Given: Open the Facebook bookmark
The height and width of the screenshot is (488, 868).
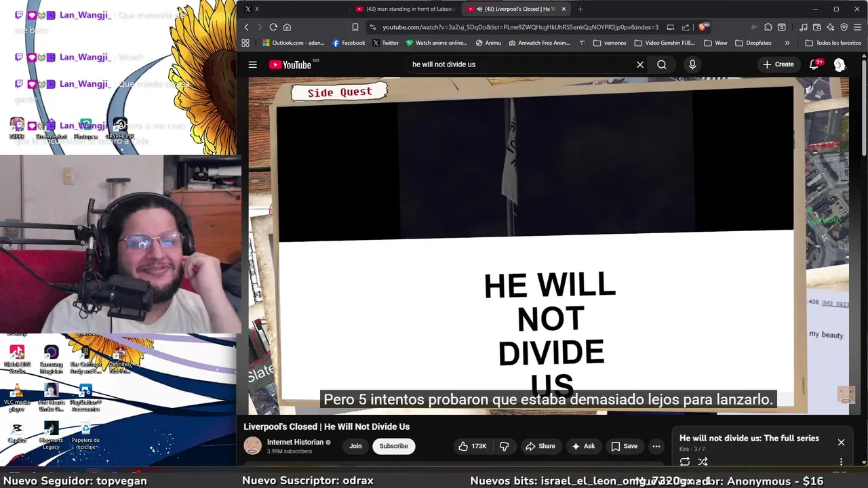Looking at the screenshot, I should (349, 43).
